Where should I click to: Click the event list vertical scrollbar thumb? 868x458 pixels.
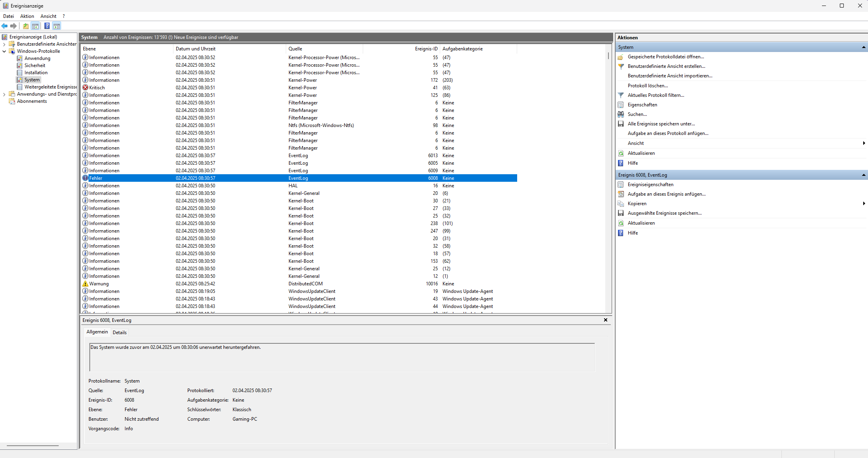coord(608,56)
